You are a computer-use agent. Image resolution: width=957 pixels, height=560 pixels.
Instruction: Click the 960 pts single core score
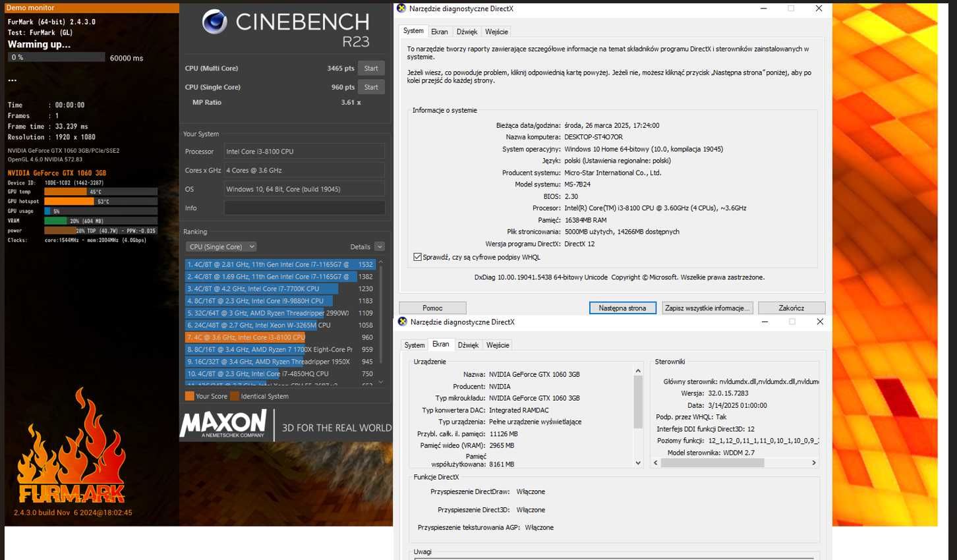coord(343,87)
